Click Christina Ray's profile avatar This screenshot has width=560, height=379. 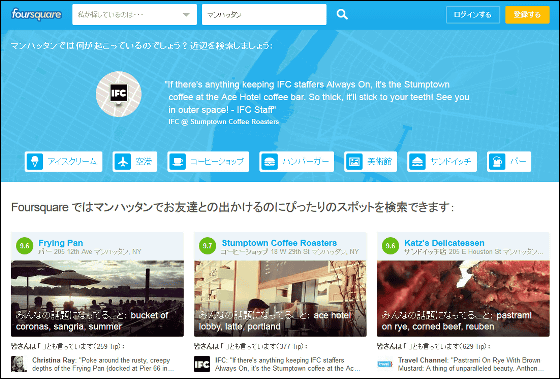click(x=19, y=364)
